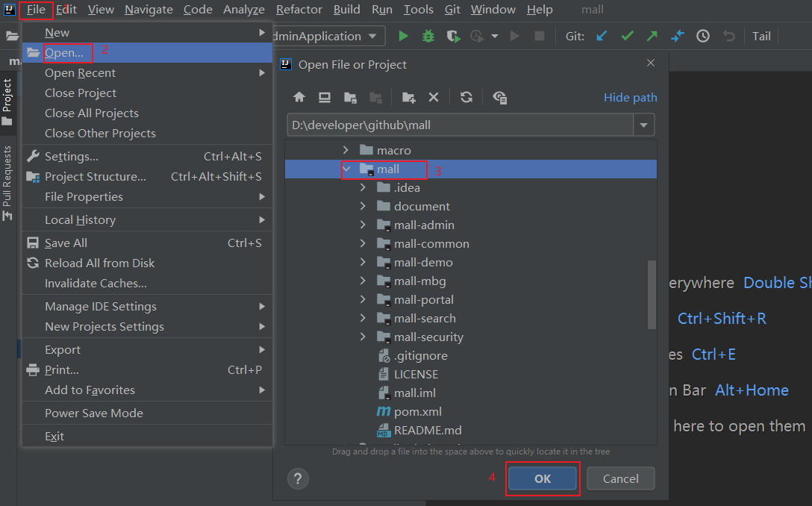Open the path history dropdown arrow
This screenshot has width=812, height=506.
click(x=643, y=125)
